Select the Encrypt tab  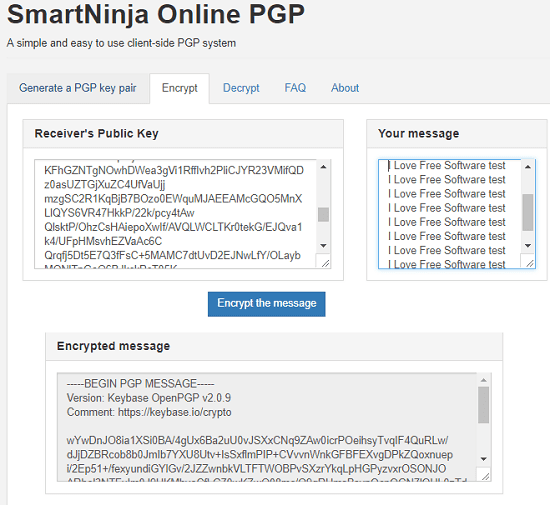[180, 88]
